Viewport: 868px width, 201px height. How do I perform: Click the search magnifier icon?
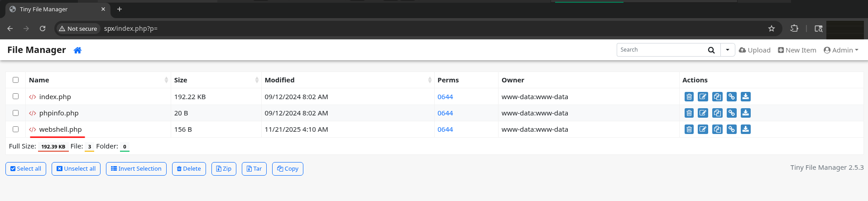pyautogui.click(x=711, y=50)
